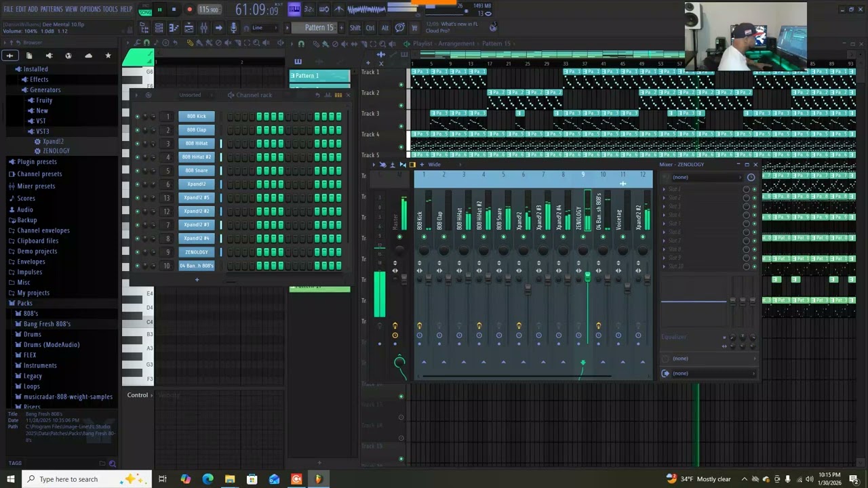
Task: Click the stop transport button
Action: coord(174,9)
